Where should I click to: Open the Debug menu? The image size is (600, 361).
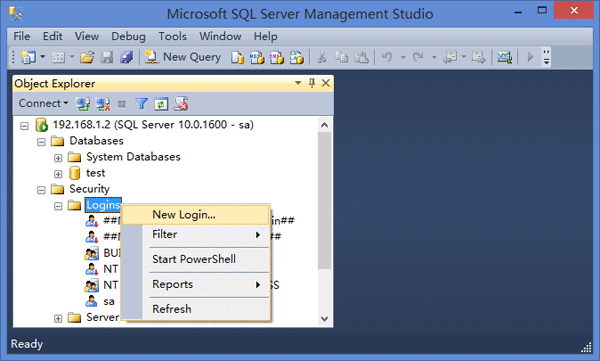coord(128,36)
